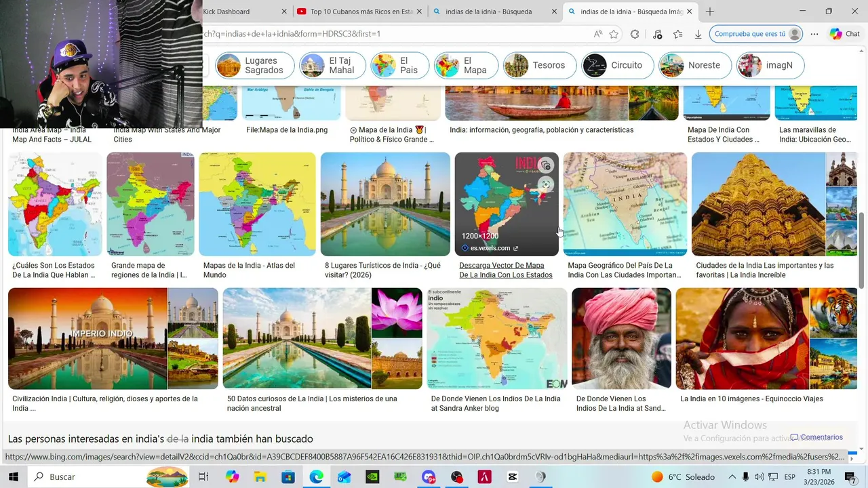Switch to 'Top 10 Cubanos más Ricos' YouTube tab
The width and height of the screenshot is (868, 488).
pyautogui.click(x=359, y=12)
